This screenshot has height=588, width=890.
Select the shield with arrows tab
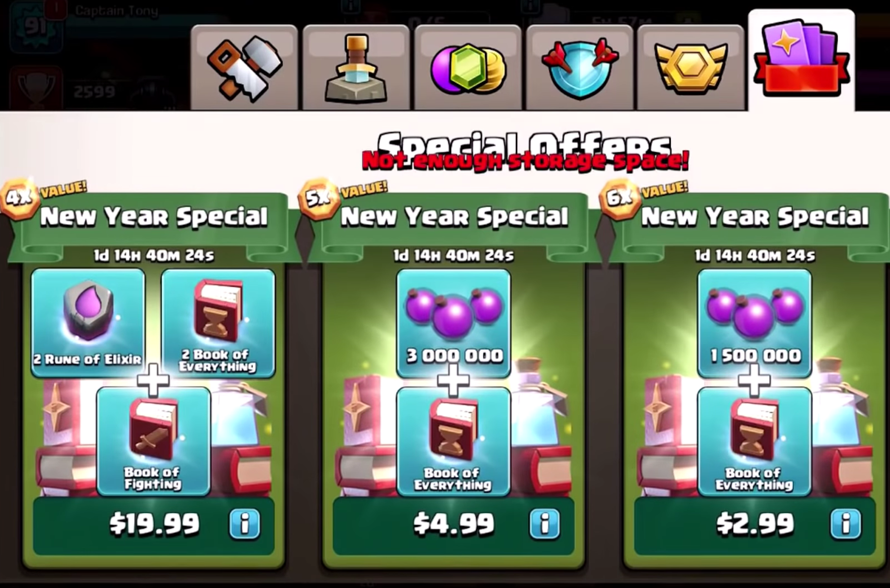579,68
